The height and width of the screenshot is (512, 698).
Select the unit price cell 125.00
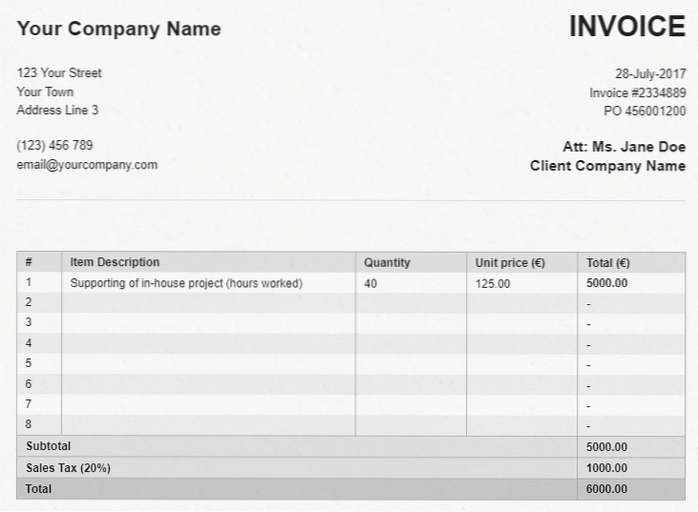click(x=492, y=284)
